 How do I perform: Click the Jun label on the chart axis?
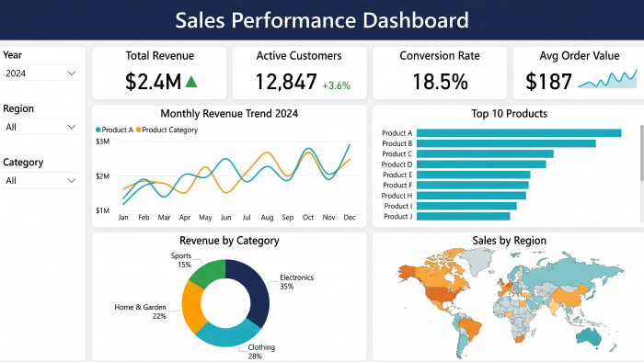pos(226,217)
